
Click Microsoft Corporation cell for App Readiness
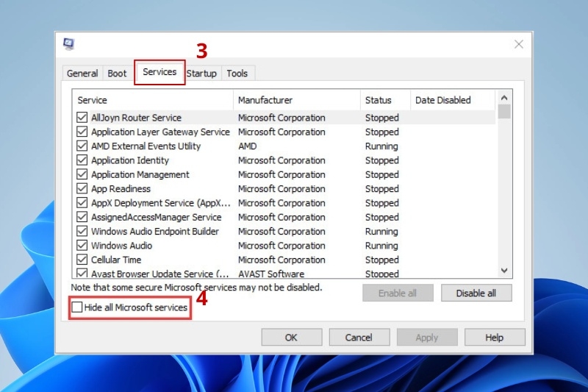(x=282, y=189)
